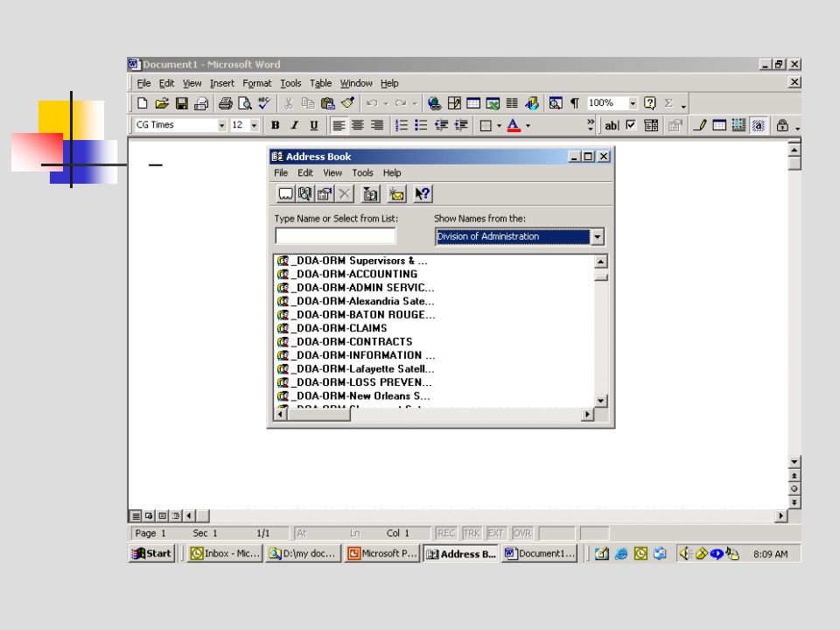Open the Borders dropdown arrow

pyautogui.click(x=499, y=125)
